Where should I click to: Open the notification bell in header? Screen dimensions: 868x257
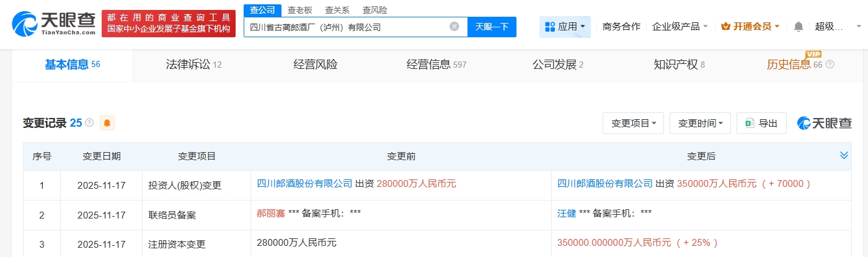point(799,27)
